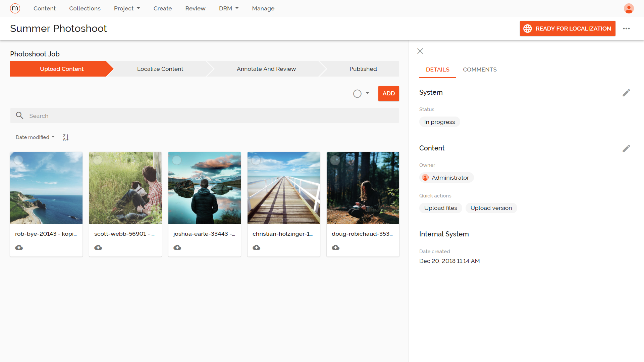Switch to the COMMENTS tab

(480, 70)
